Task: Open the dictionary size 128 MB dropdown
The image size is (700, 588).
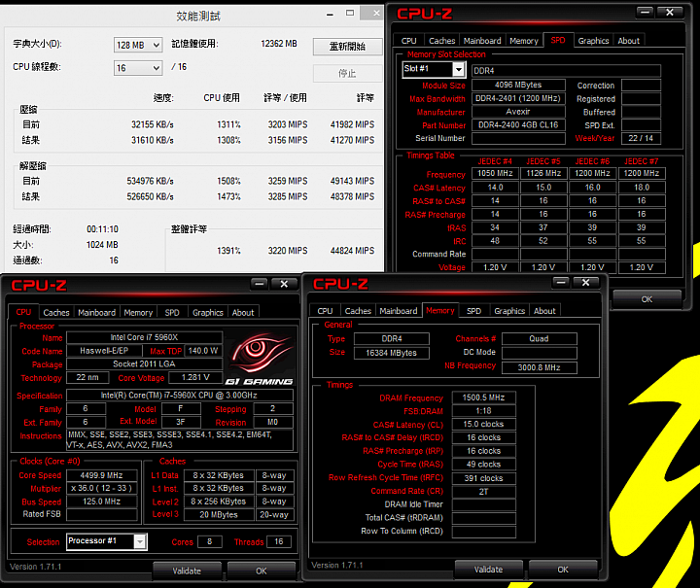Action: pos(137,45)
